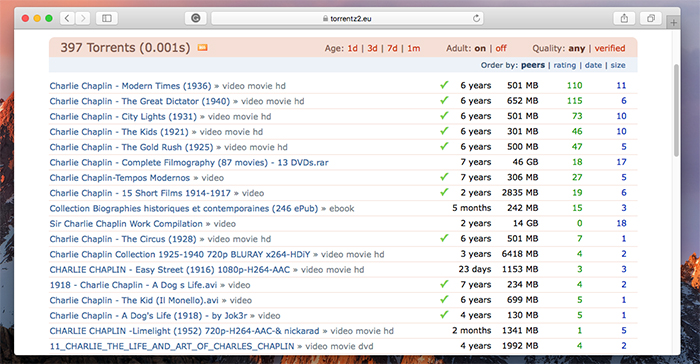Order results by date

[x=593, y=65]
